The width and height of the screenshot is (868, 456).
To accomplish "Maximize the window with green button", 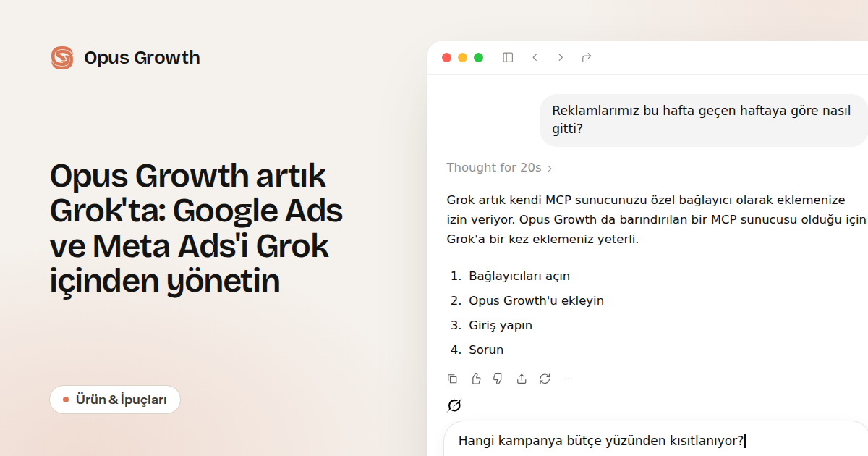I will [478, 57].
